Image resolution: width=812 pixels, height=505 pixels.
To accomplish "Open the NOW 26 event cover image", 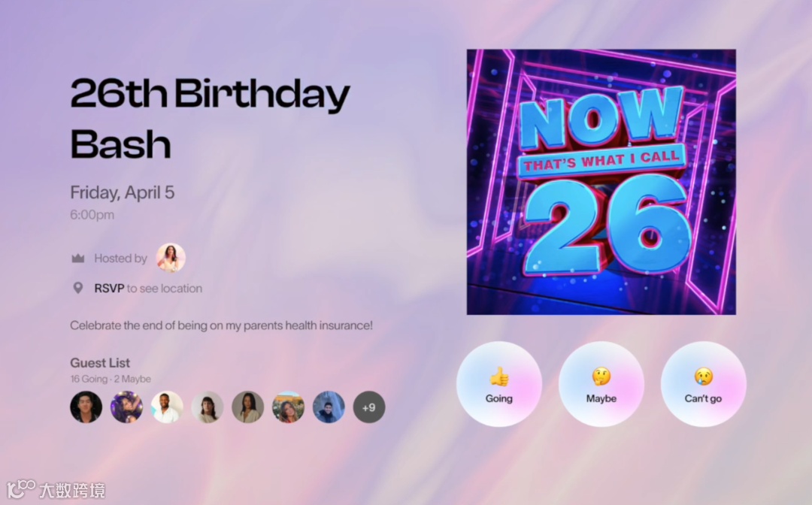I will pos(601,182).
